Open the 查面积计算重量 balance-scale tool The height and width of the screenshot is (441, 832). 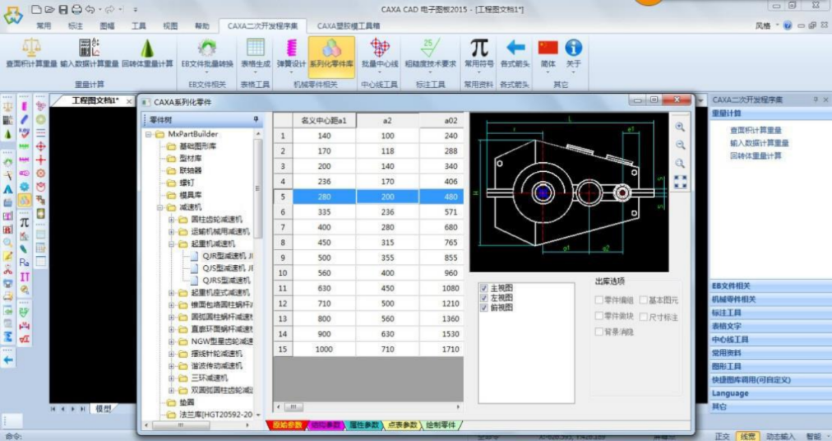31,53
